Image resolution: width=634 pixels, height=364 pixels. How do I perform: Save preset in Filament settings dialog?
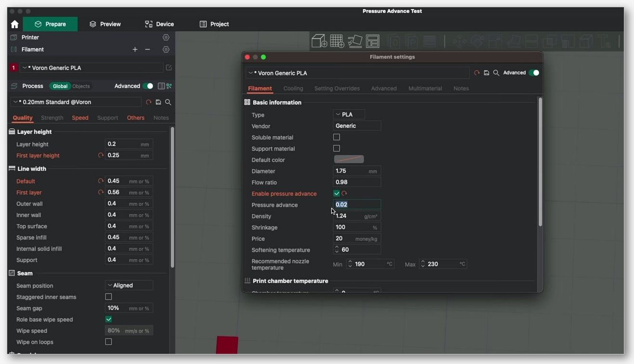(x=487, y=73)
